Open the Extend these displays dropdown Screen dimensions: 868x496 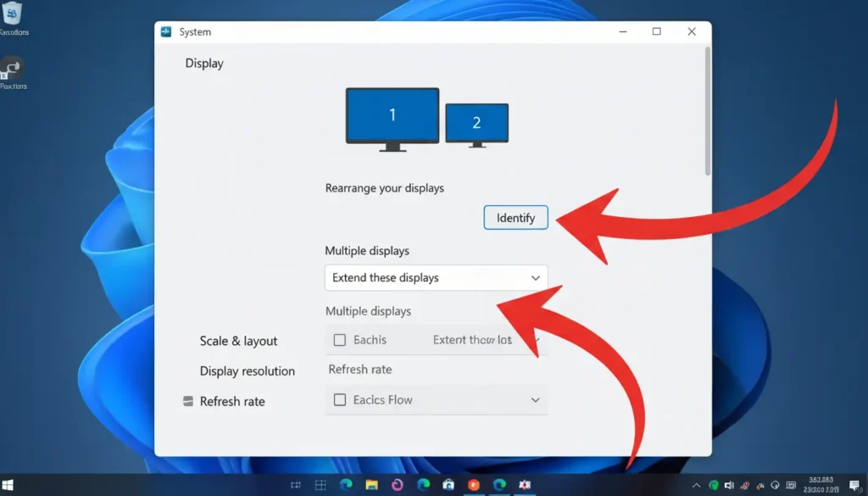pyautogui.click(x=436, y=277)
